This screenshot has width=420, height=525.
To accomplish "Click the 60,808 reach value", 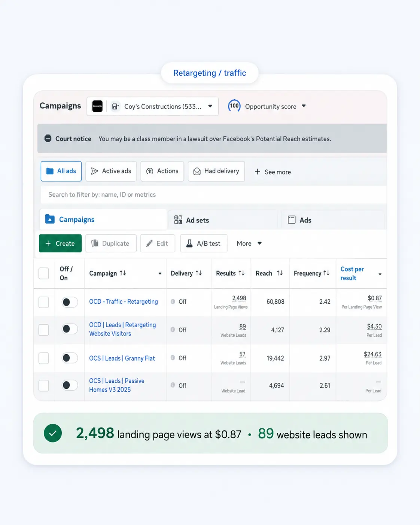I will [x=276, y=302].
